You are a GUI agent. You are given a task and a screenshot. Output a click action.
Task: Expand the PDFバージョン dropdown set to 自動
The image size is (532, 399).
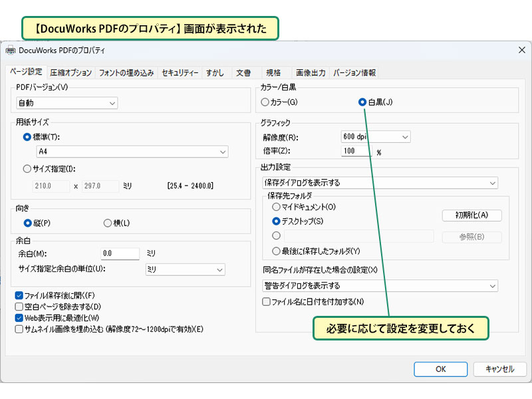pyautogui.click(x=67, y=103)
